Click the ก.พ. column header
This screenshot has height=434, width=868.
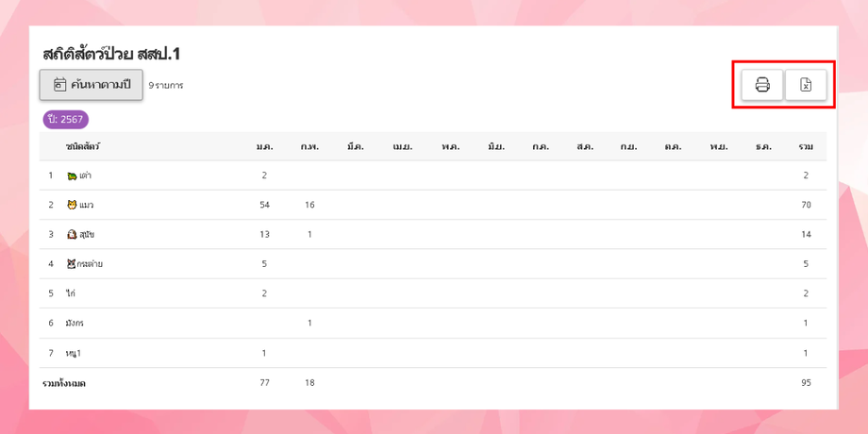pyautogui.click(x=309, y=146)
